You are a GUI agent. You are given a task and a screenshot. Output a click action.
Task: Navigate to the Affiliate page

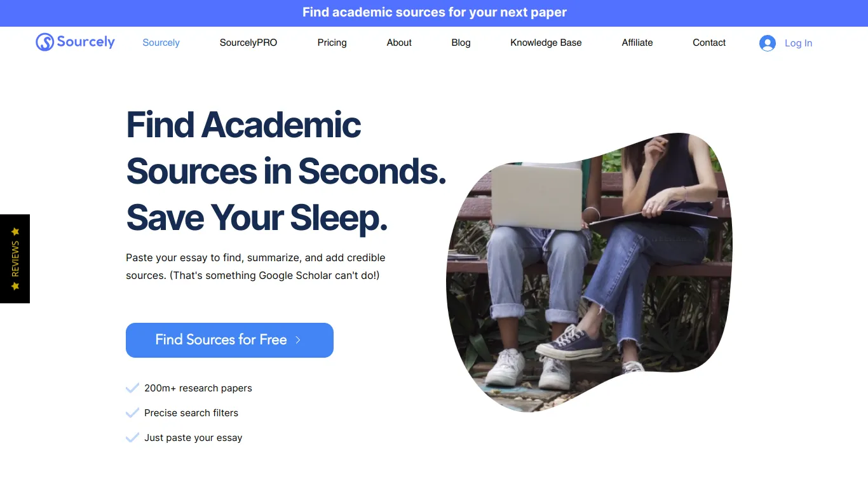click(637, 43)
